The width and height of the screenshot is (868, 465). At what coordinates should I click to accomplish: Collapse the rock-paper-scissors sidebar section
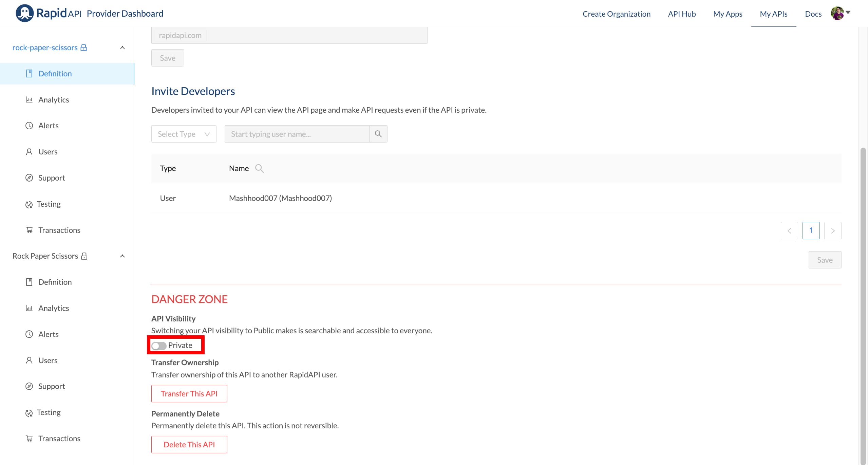[122, 48]
